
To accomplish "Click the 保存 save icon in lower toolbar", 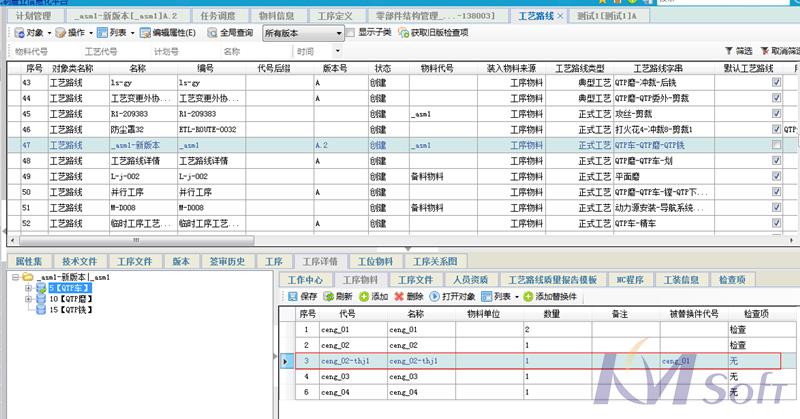I will pyautogui.click(x=291, y=297).
